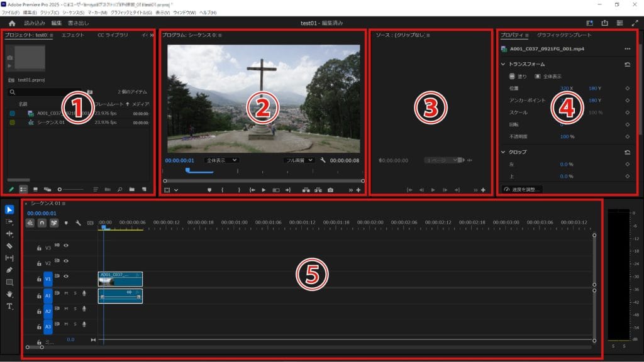Select the Hand tool
Screen dimensions: 644x362
tap(9, 293)
